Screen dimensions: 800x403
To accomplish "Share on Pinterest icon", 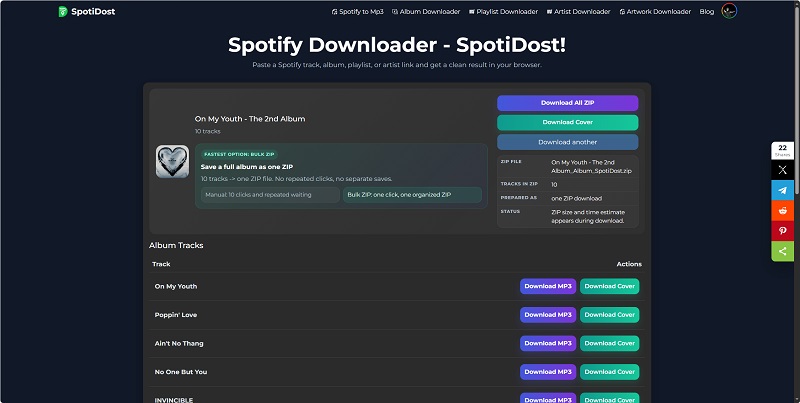I will pos(783,231).
